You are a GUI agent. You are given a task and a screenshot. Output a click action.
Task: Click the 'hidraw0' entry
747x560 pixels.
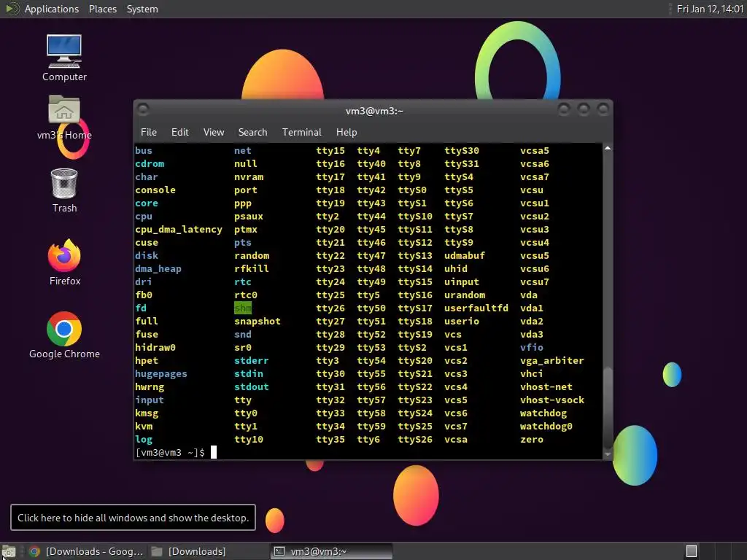pyautogui.click(x=155, y=348)
